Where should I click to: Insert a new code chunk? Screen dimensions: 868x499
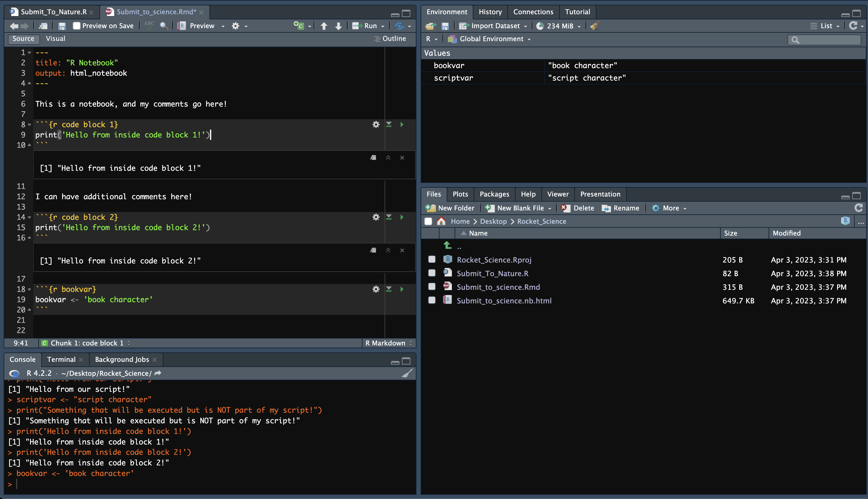[x=299, y=26]
